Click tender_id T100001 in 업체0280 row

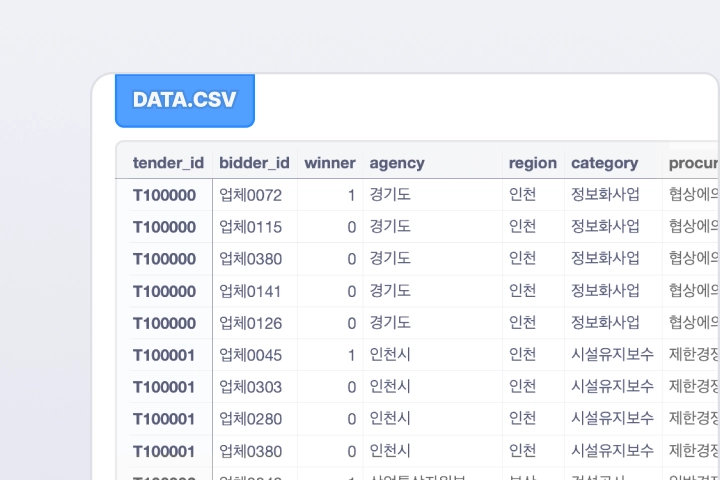click(x=164, y=419)
